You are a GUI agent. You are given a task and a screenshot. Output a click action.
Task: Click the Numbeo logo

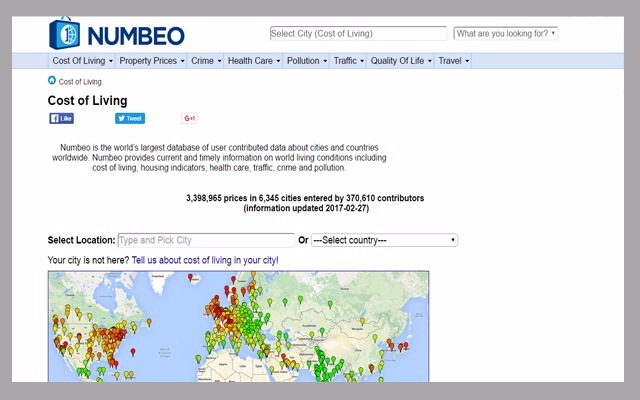tap(117, 33)
